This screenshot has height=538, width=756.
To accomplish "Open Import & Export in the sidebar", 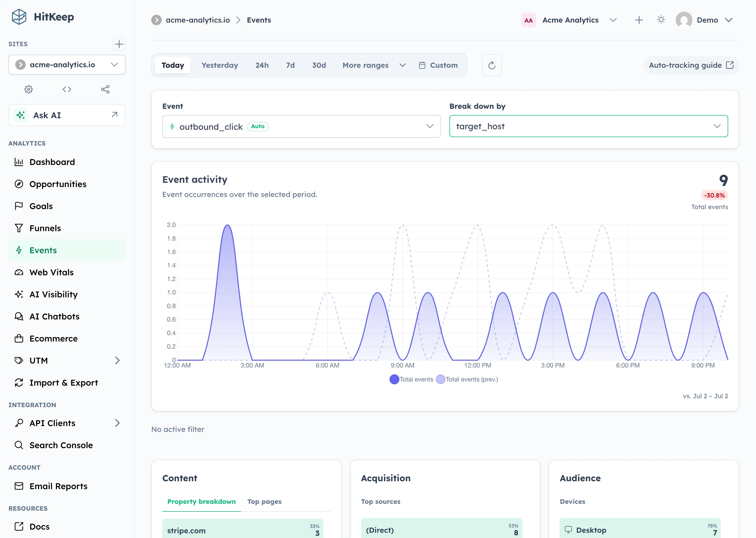I will coord(67,383).
